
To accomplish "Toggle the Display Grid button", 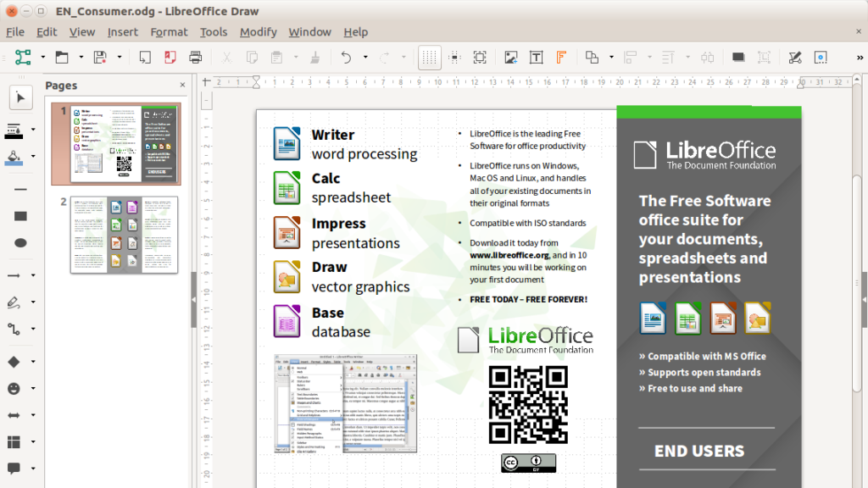I will click(x=429, y=57).
